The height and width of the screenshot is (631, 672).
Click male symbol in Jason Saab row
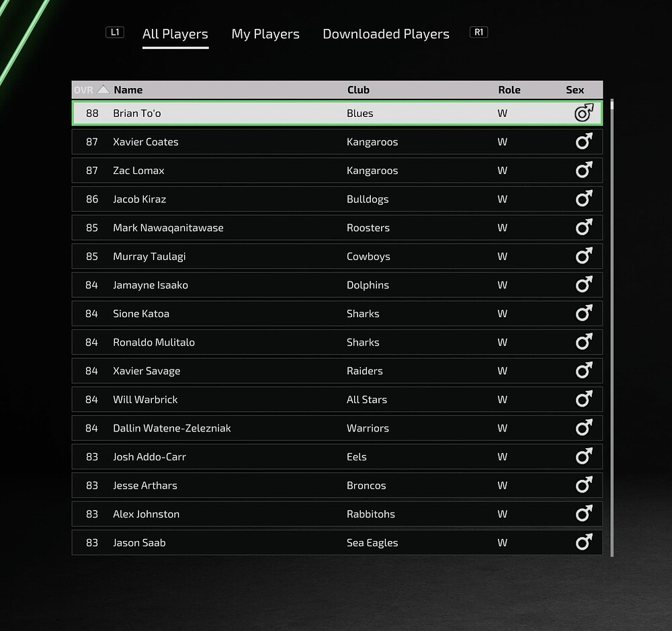tap(584, 542)
